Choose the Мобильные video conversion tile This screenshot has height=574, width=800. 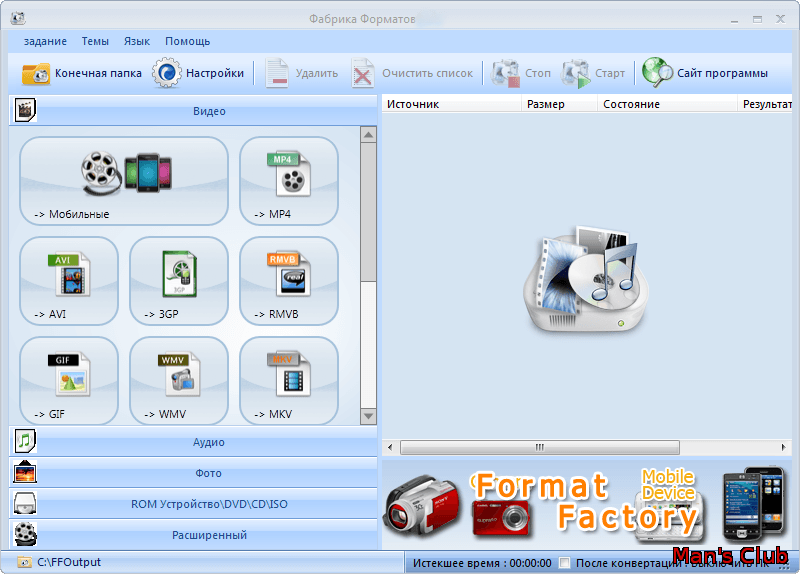[x=124, y=181]
